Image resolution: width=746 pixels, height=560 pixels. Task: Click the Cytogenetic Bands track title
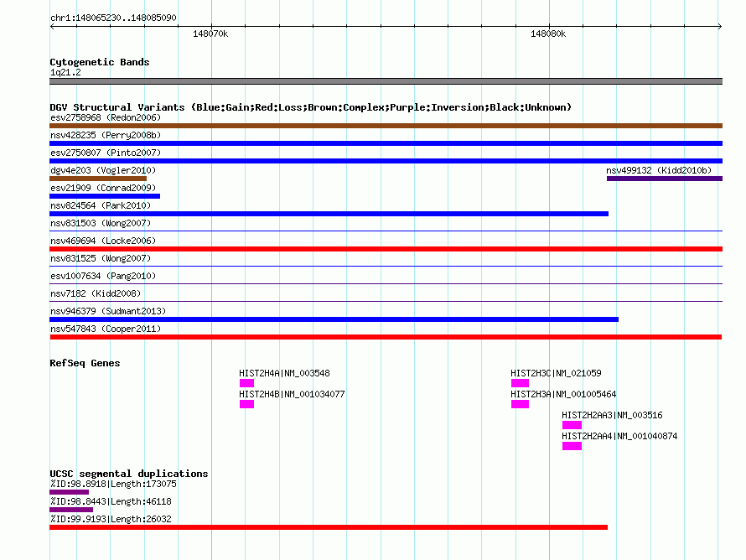pos(100,62)
